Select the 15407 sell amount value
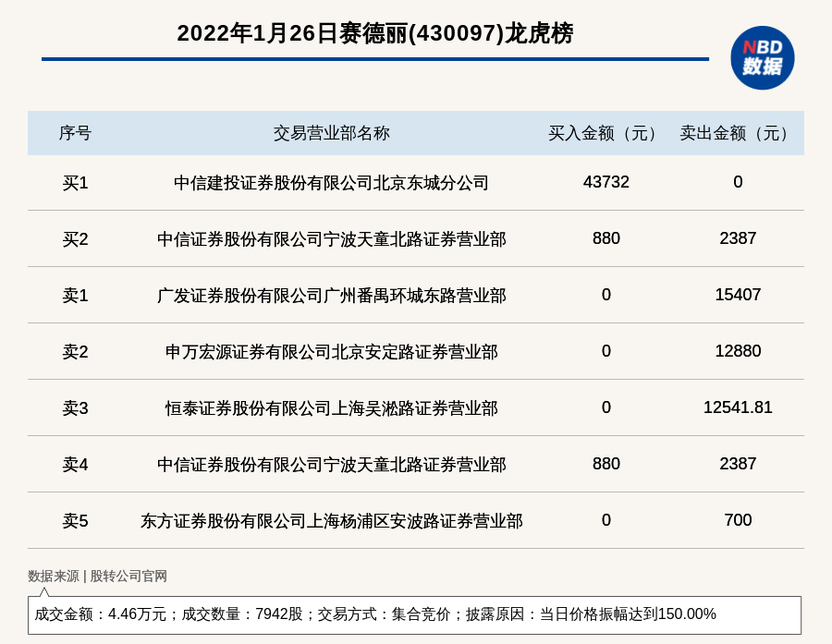This screenshot has width=832, height=644. (738, 295)
